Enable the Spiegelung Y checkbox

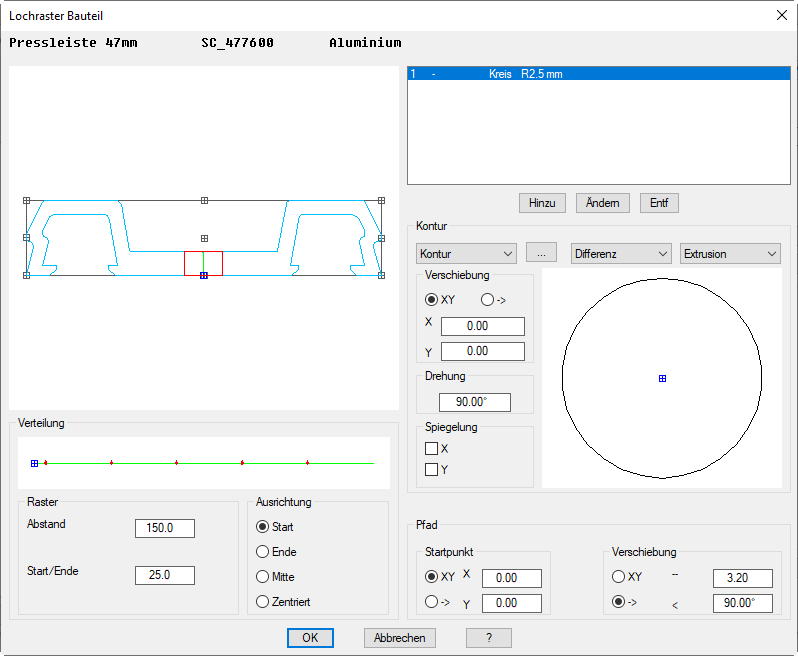pos(432,469)
